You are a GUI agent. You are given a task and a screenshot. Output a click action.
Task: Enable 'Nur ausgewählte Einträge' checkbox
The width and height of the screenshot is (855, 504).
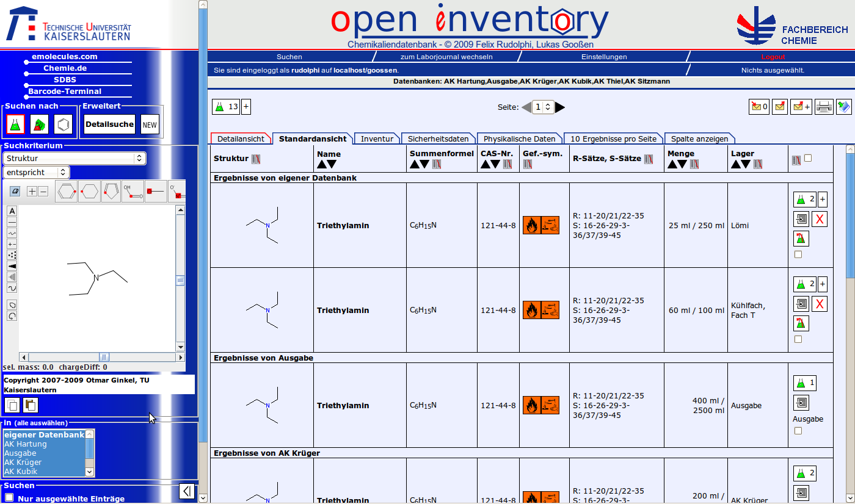pyautogui.click(x=9, y=498)
